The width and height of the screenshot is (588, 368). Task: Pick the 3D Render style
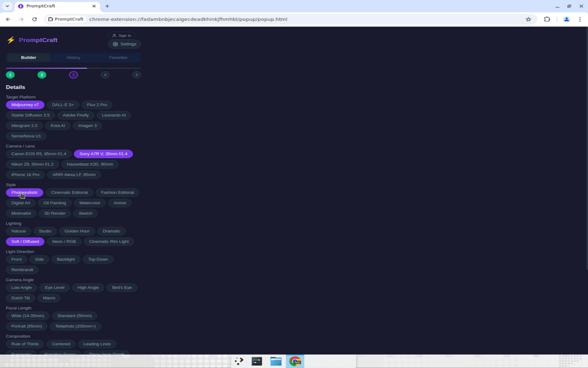55,213
